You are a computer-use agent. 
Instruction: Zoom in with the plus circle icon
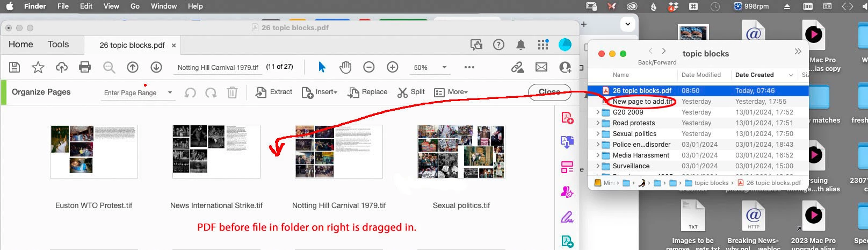pyautogui.click(x=393, y=67)
